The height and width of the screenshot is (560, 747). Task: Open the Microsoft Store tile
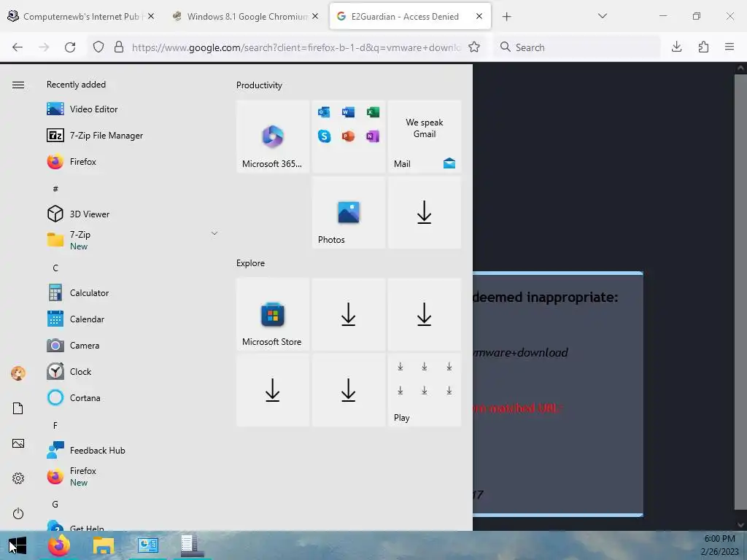pyautogui.click(x=273, y=314)
